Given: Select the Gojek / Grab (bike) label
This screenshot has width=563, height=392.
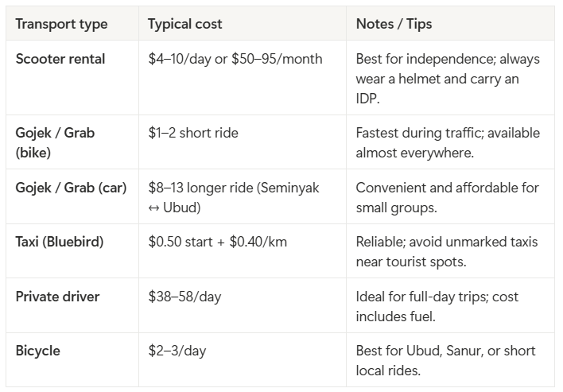Looking at the screenshot, I should tap(55, 142).
